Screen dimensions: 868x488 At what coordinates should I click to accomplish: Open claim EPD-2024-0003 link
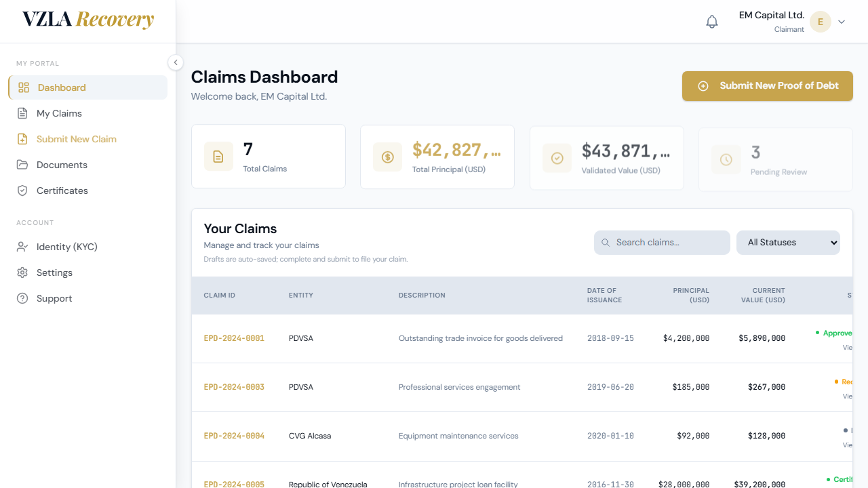234,387
